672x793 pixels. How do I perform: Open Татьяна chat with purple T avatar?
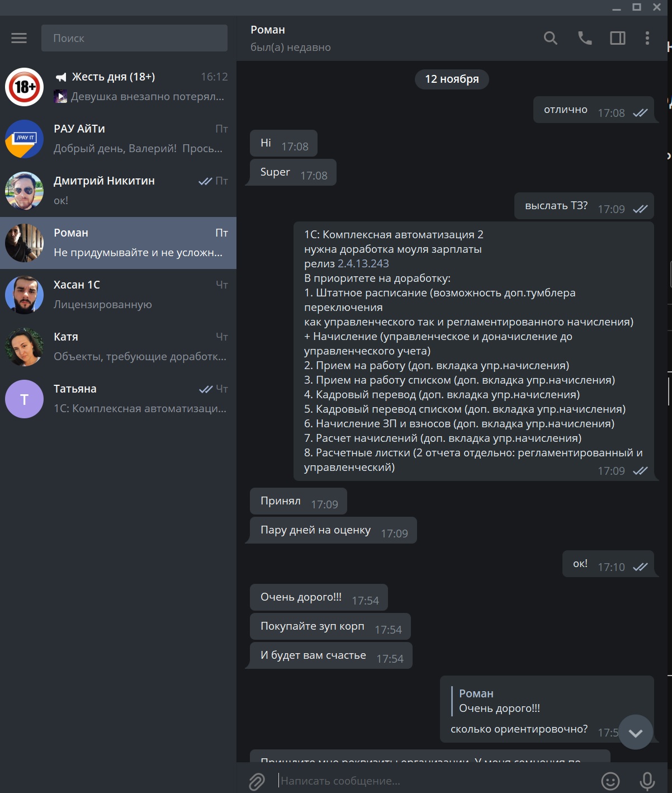click(118, 399)
